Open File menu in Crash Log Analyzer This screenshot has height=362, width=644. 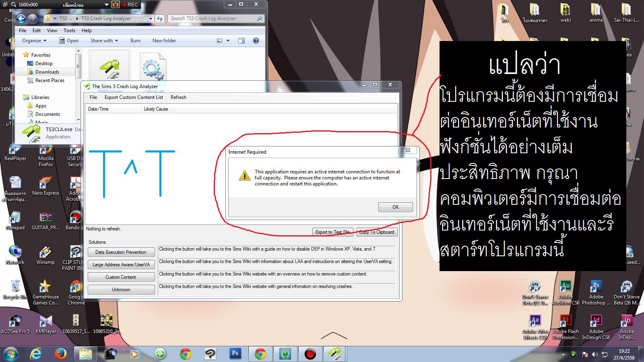pos(93,97)
